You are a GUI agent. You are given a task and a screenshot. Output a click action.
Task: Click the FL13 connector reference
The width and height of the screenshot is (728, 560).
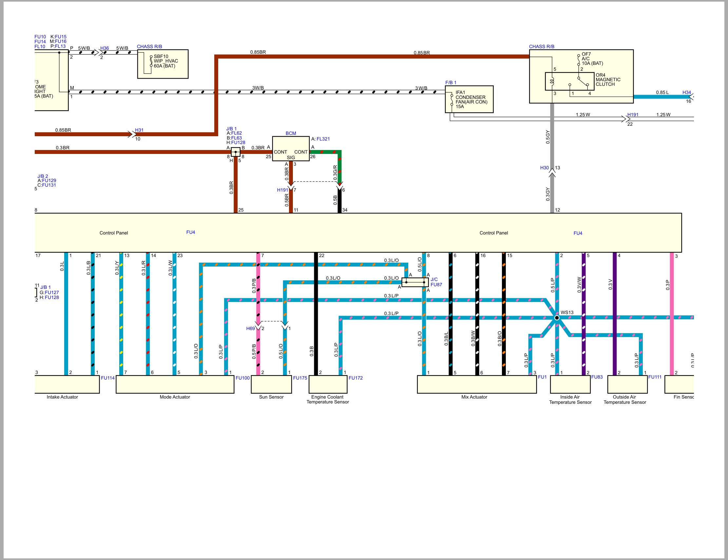(60, 46)
